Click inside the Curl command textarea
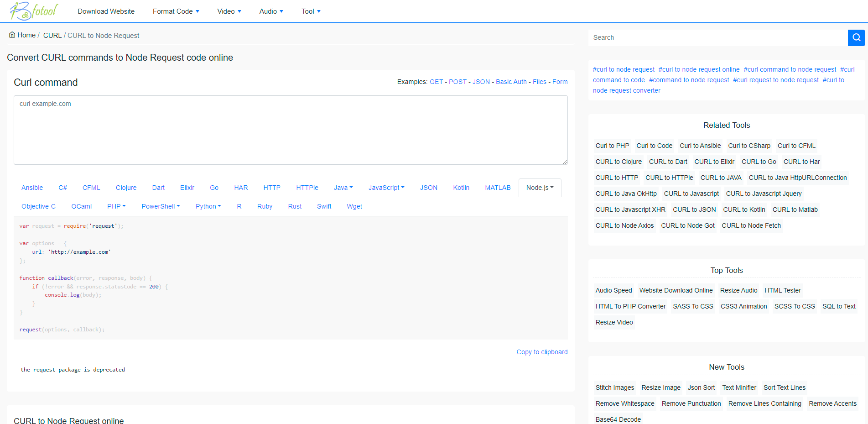 point(291,130)
